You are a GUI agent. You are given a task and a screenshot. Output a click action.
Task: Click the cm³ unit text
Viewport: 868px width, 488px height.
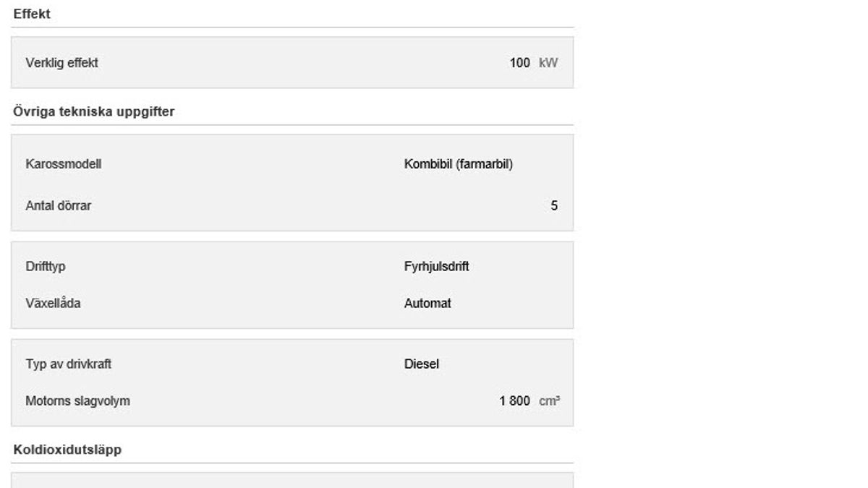(x=549, y=401)
